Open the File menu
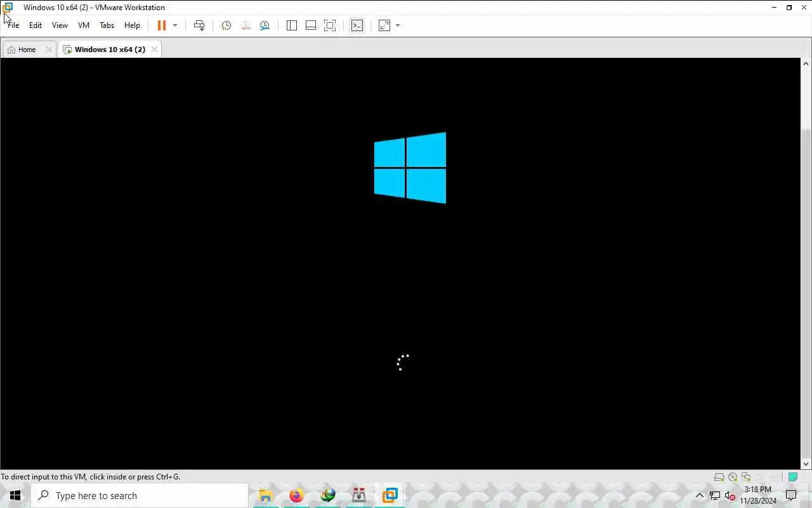 (x=13, y=25)
